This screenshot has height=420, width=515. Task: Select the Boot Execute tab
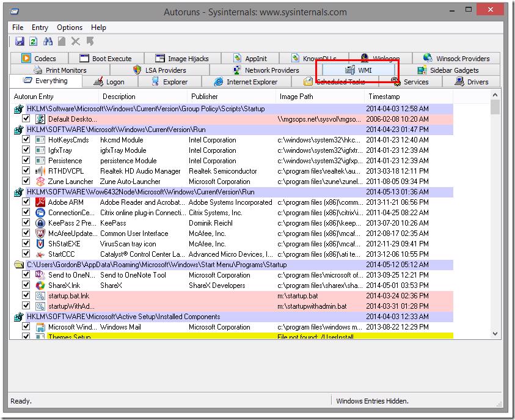[106, 59]
